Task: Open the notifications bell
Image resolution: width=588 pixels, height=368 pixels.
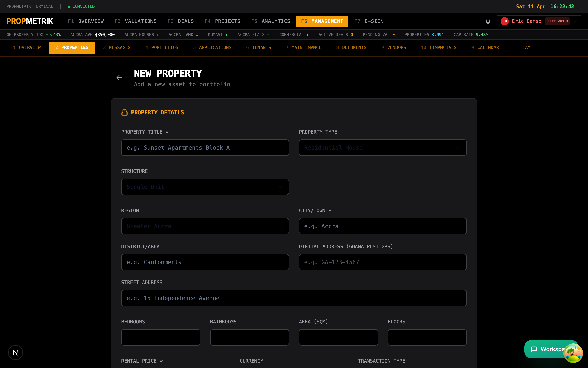Action: (488, 21)
